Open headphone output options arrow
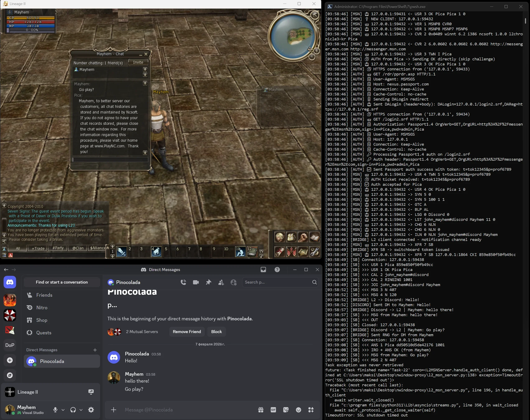Image resolution: width=530 pixels, height=420 pixels. click(81, 410)
